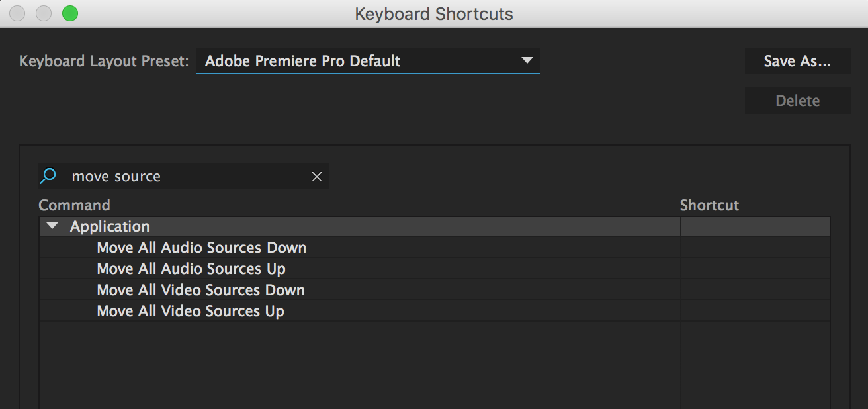This screenshot has height=409, width=868.
Task: Click shortcut cell for Move All Audio Sources Down
Action: tap(755, 248)
